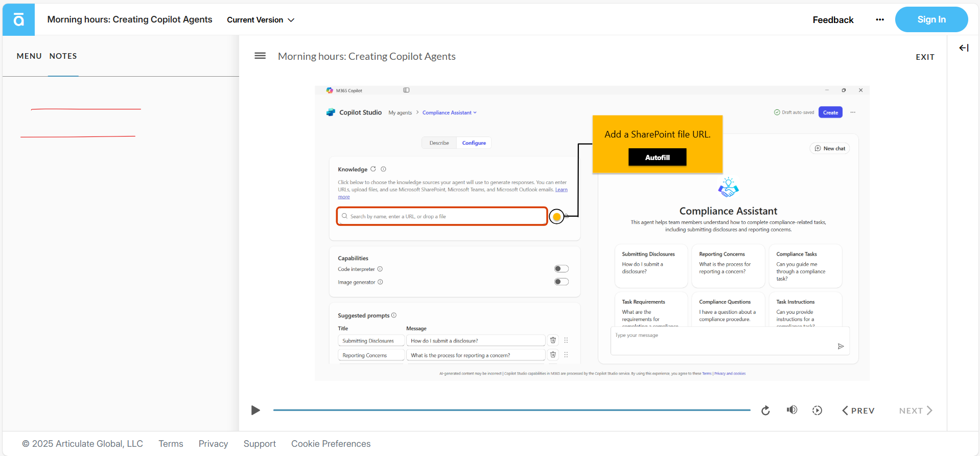Click the replay slide icon
The height and width of the screenshot is (456, 980).
765,411
